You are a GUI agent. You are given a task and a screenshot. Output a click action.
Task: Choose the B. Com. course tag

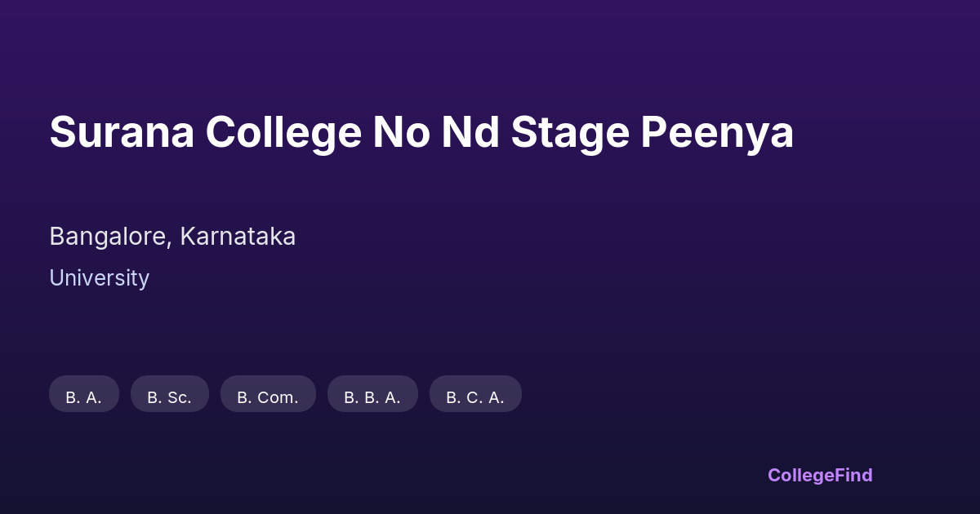click(268, 394)
